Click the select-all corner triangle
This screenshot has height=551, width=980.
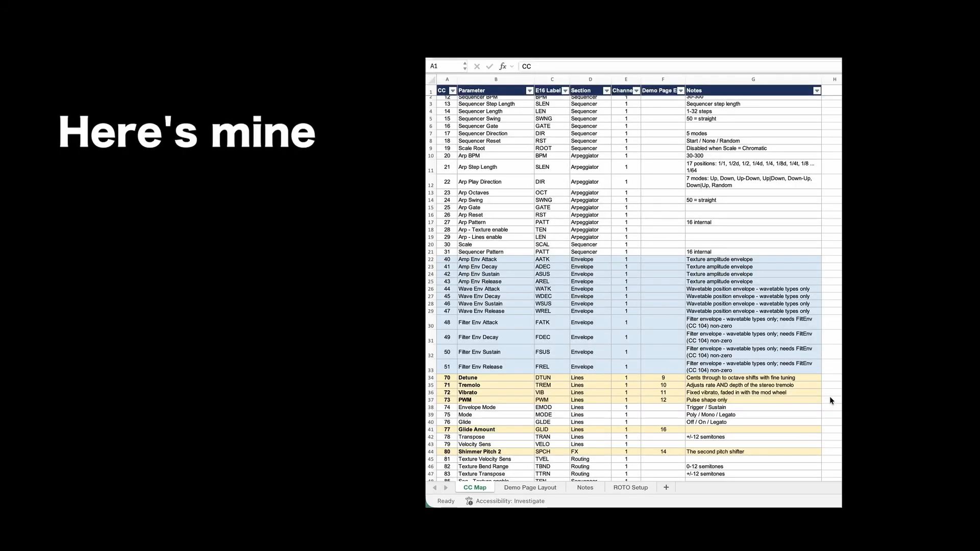pos(432,80)
